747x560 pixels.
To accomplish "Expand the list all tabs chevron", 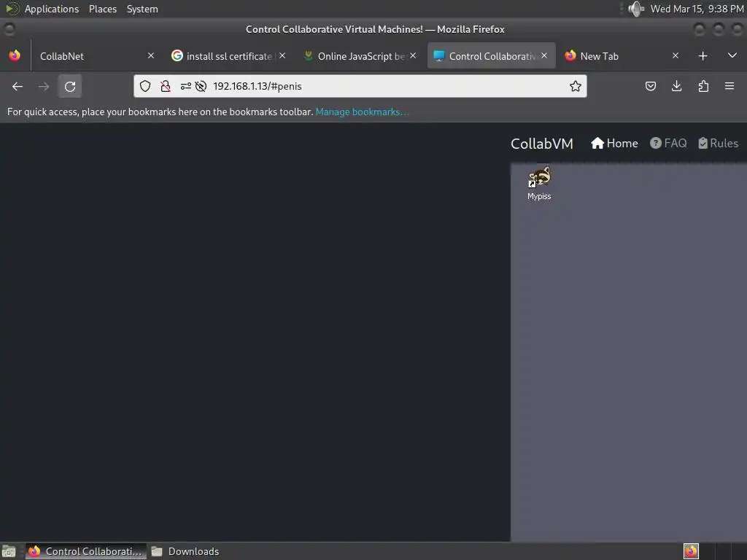I will coord(732,55).
